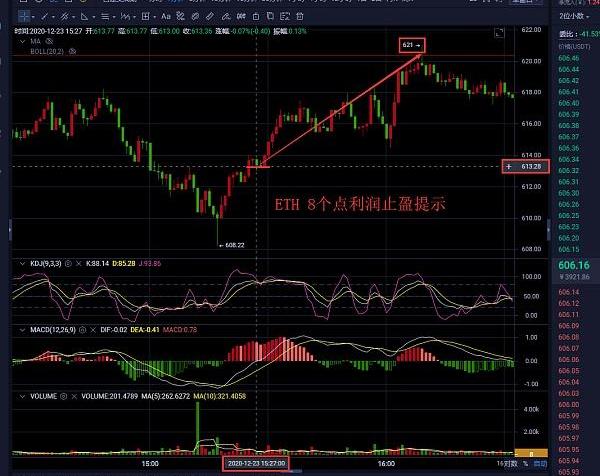Click the 2020-12-23 15:27:00 time label

[256, 465]
